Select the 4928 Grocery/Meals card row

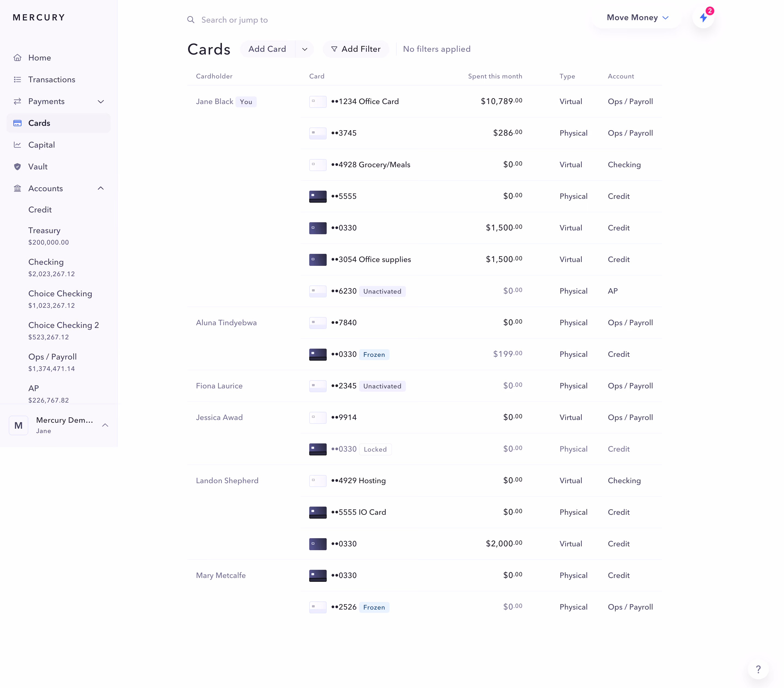pyautogui.click(x=481, y=165)
